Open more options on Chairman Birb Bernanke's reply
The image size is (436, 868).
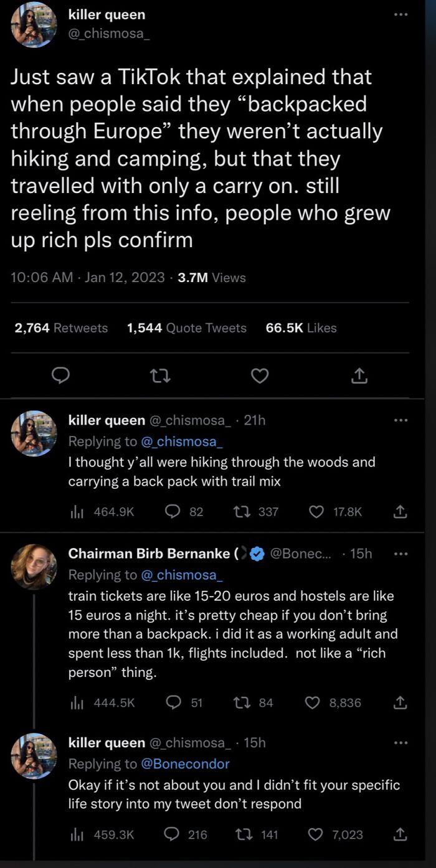(x=401, y=553)
